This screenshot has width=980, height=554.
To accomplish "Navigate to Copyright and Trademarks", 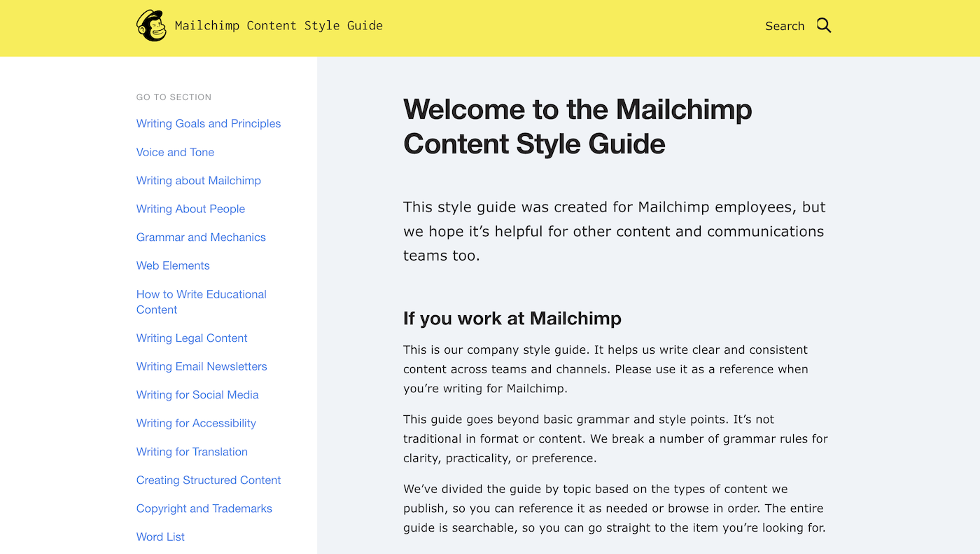I will (204, 508).
